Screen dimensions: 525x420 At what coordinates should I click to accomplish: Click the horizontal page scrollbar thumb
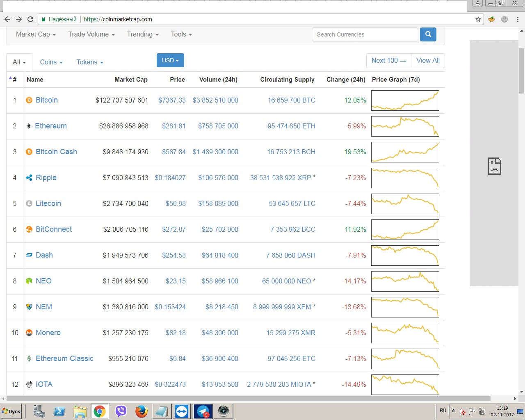pyautogui.click(x=249, y=399)
